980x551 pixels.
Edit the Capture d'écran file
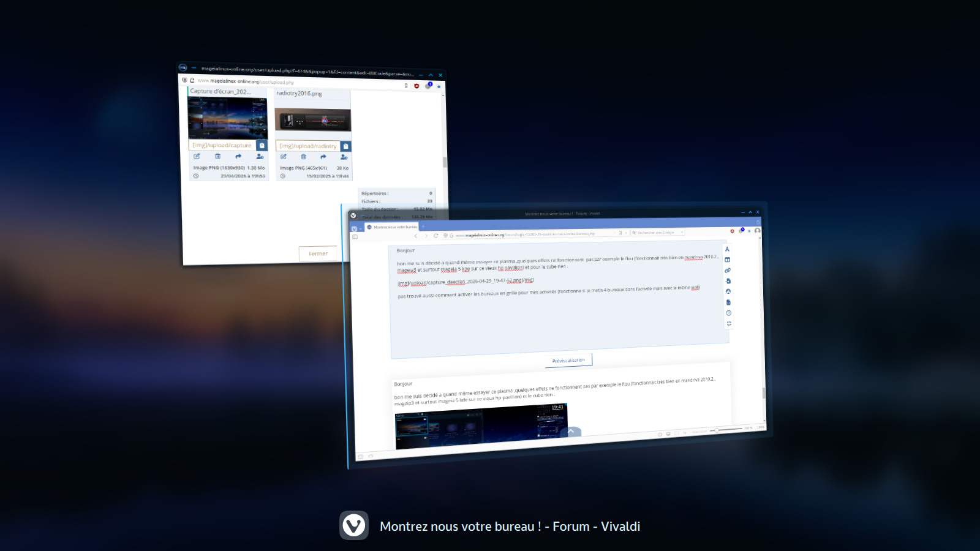(x=197, y=156)
